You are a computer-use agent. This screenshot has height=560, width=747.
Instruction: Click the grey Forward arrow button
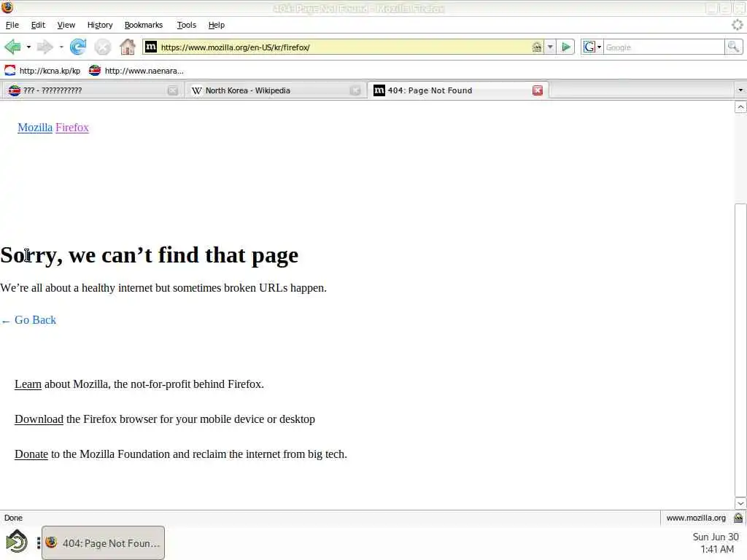click(45, 47)
